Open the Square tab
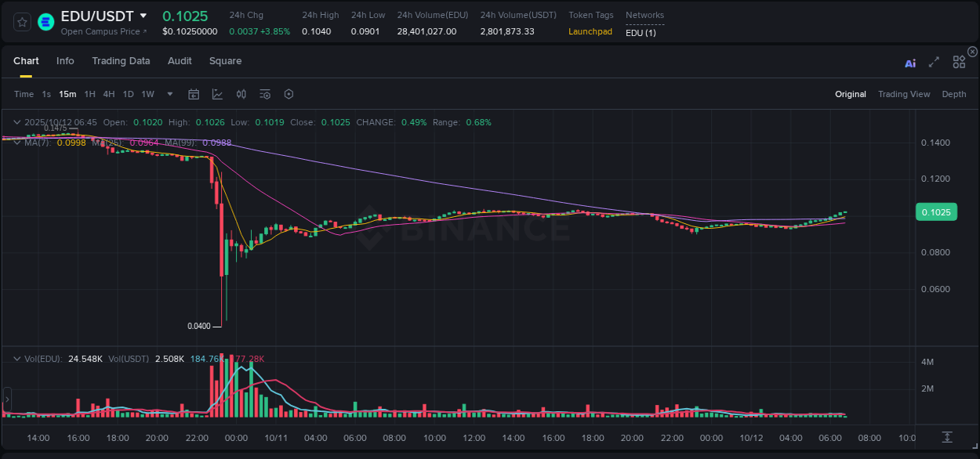Image resolution: width=980 pixels, height=459 pixels. 225,61
